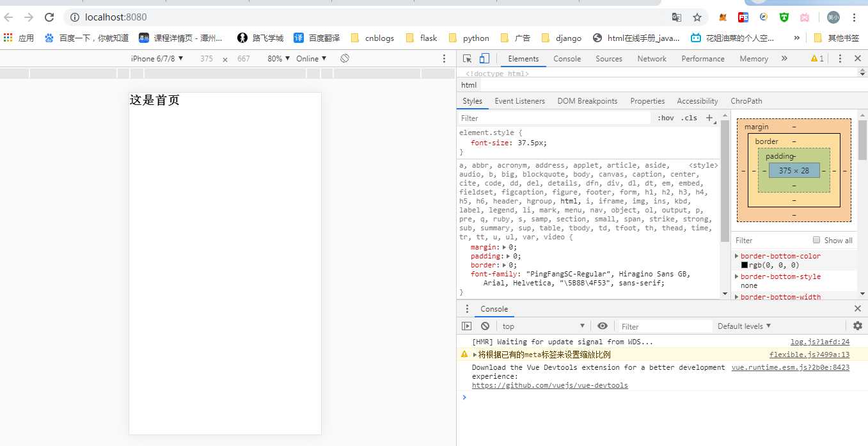The image size is (868, 446).
Task: Click in the Styles Filter field
Action: coord(555,118)
